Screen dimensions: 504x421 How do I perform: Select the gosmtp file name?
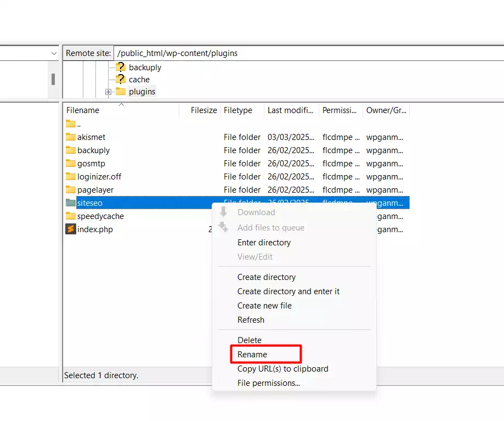point(91,164)
